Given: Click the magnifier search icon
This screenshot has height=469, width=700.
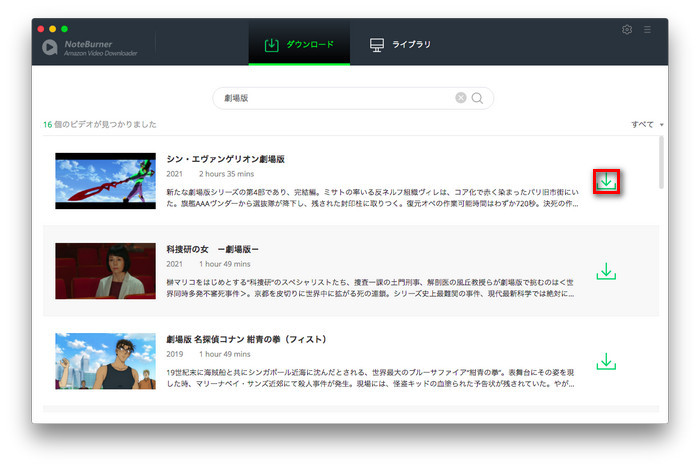Looking at the screenshot, I should (477, 98).
